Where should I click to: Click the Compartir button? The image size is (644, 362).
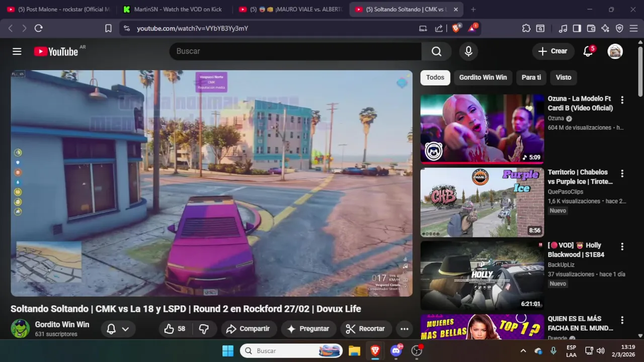249,329
